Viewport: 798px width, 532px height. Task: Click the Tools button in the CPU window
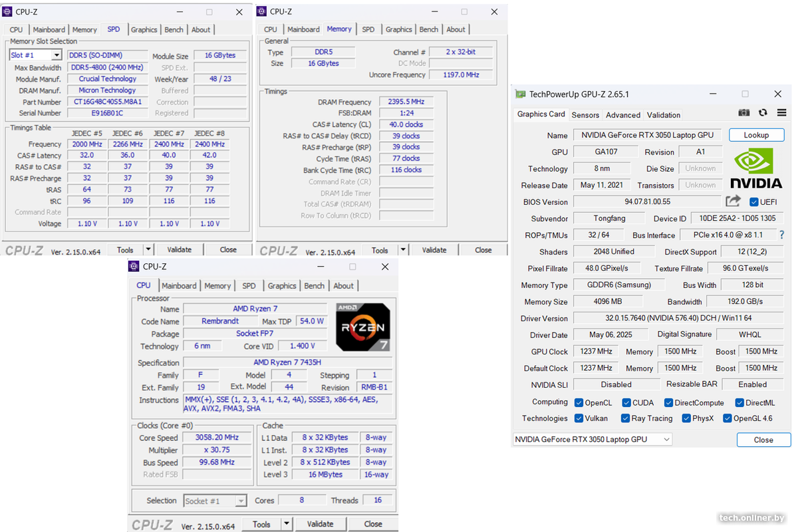click(262, 523)
